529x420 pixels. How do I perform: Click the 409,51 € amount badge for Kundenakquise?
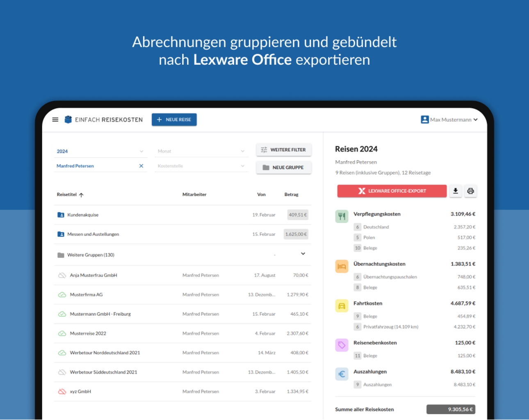click(x=297, y=215)
